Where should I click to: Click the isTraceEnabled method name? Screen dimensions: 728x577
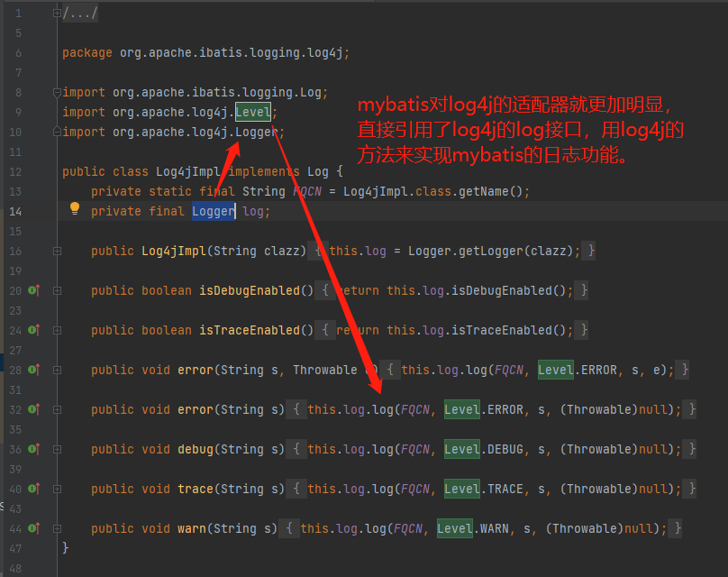tap(250, 330)
